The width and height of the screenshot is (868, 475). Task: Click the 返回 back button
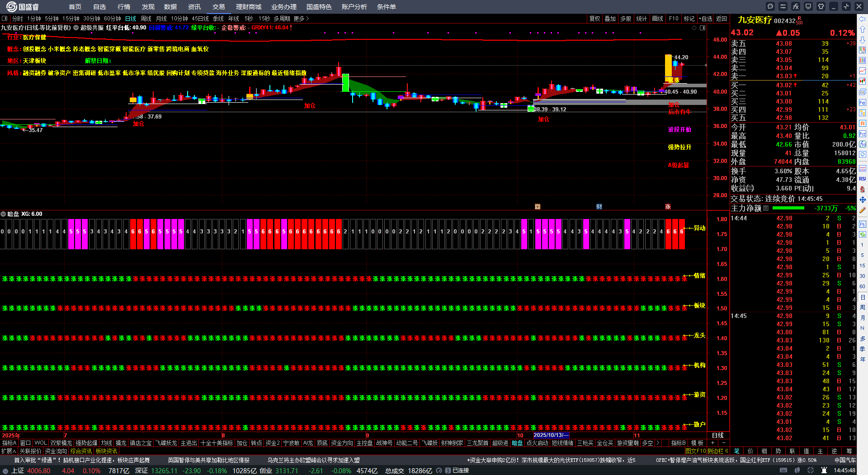click(722, 19)
